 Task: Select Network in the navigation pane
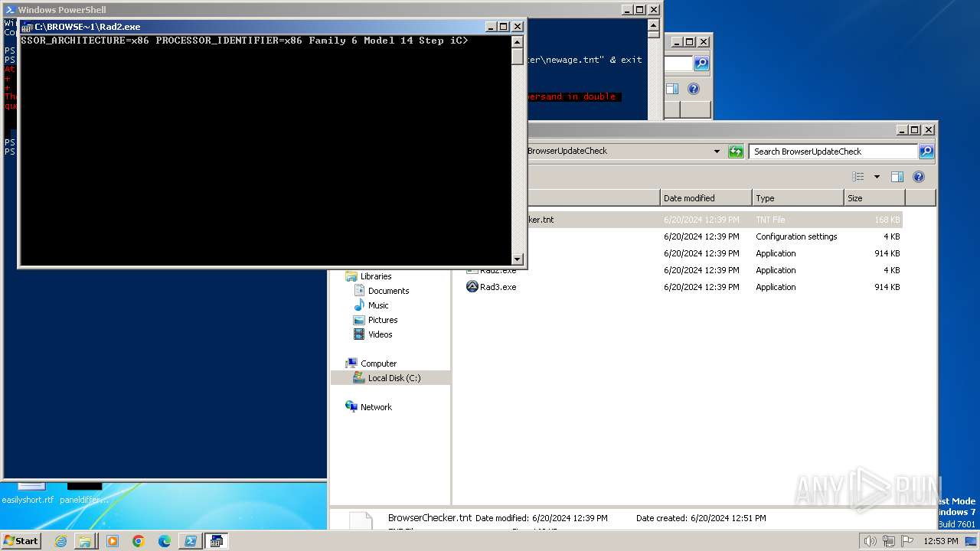pyautogui.click(x=376, y=407)
